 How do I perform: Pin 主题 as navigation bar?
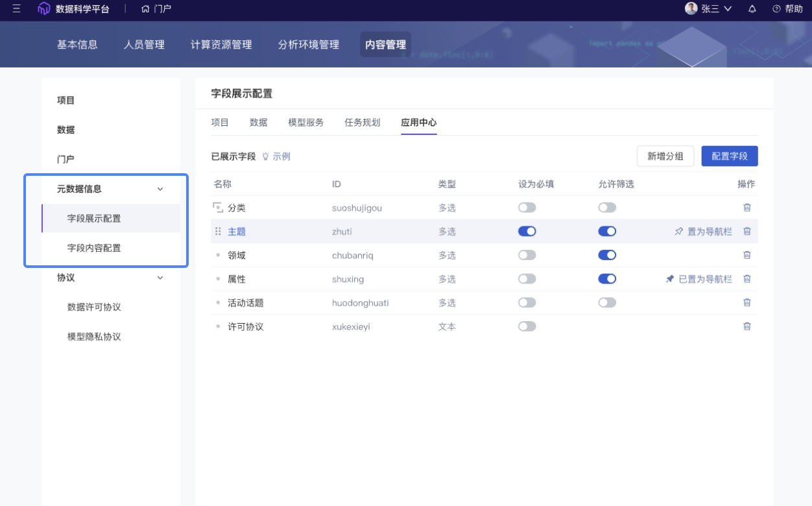[703, 232]
